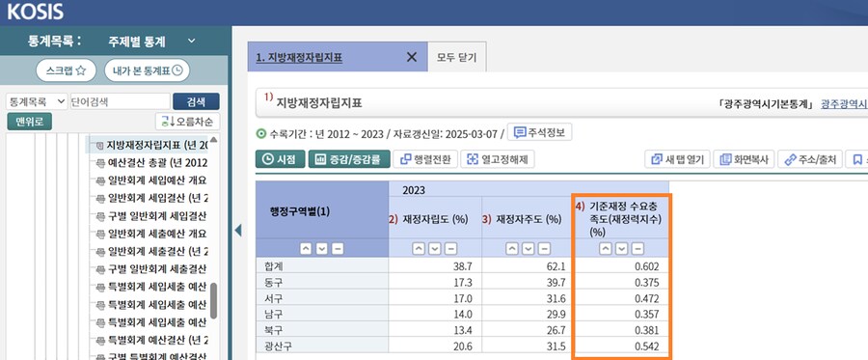Click the 시점 button
This screenshot has width=868, height=360.
[x=280, y=159]
